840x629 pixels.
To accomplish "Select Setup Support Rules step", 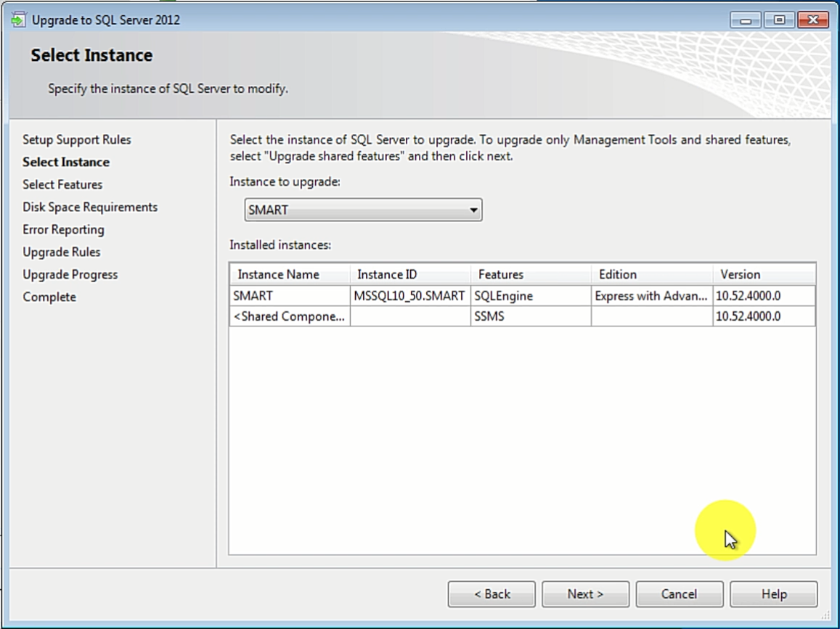I will (77, 140).
